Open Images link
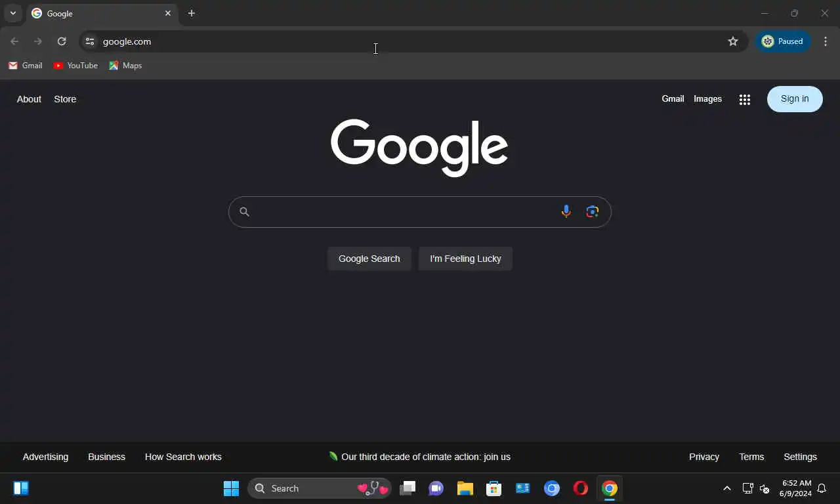Viewport: 840px width, 504px height. pyautogui.click(x=707, y=99)
